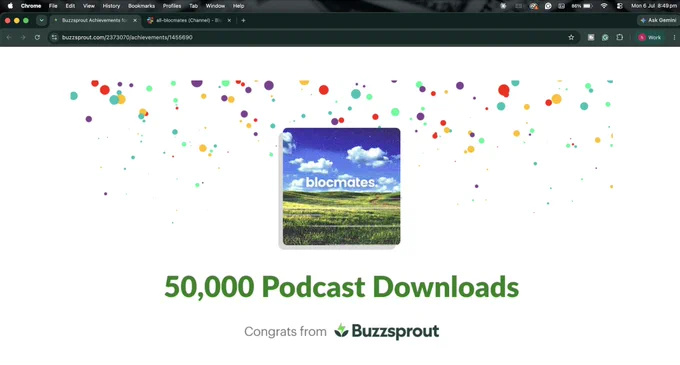Close the Buzzsprout Achievements tab

point(135,20)
